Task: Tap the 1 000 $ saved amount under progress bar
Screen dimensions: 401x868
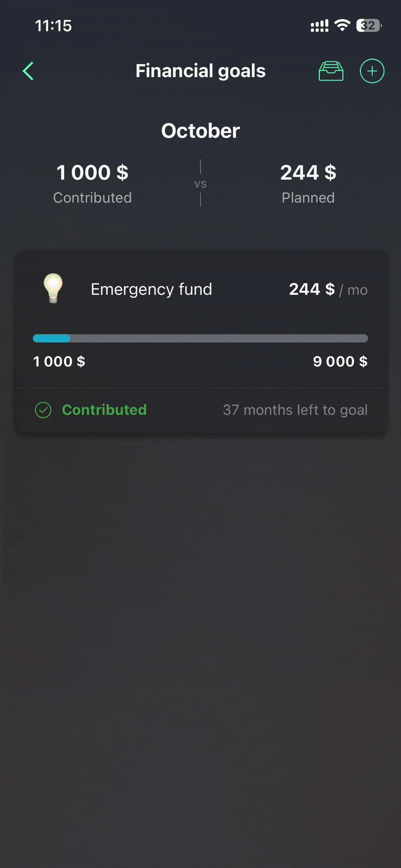Action: 59,362
